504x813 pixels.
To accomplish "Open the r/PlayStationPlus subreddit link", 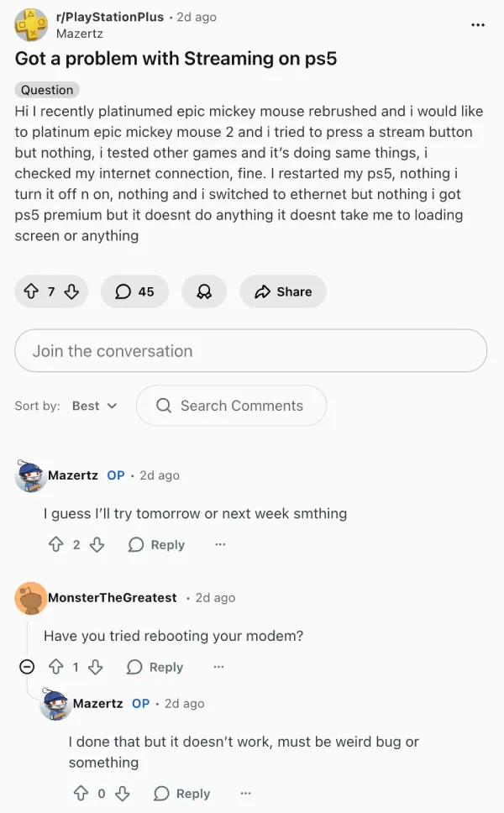I will [110, 17].
